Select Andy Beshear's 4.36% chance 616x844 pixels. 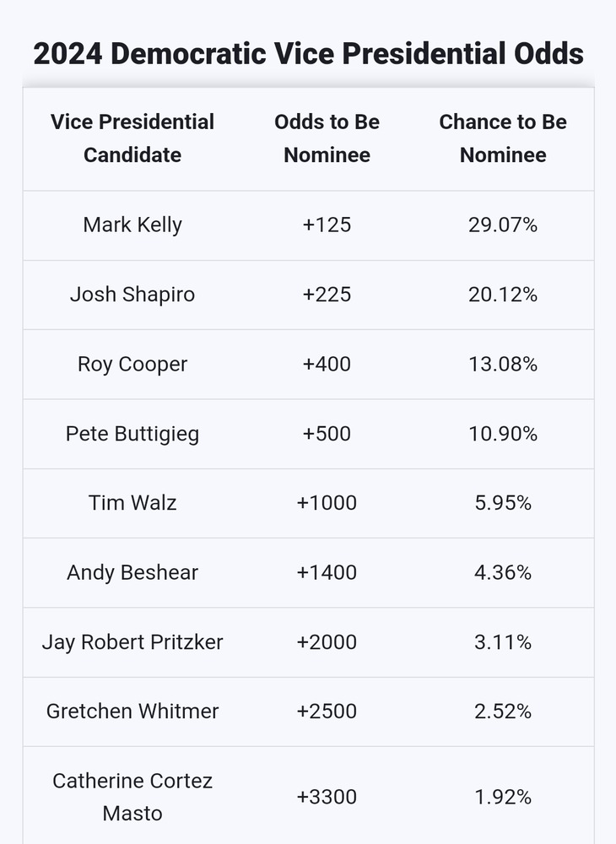tap(503, 572)
